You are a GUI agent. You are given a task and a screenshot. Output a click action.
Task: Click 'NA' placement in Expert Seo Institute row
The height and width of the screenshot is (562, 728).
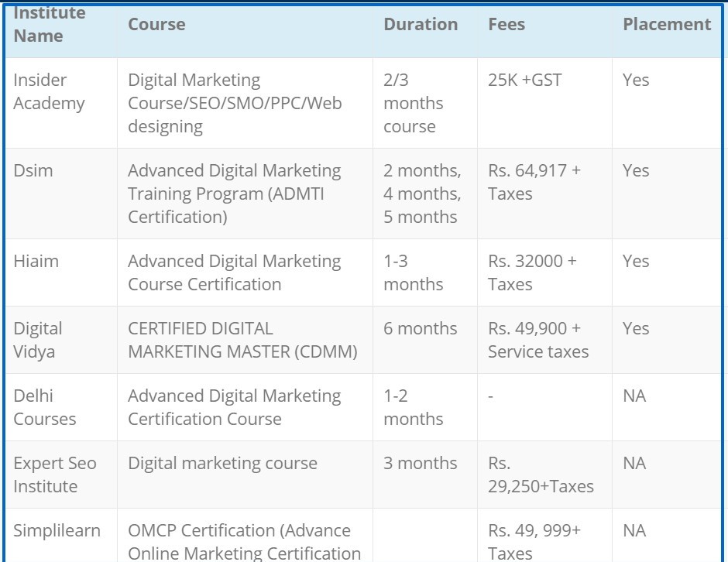click(x=667, y=475)
